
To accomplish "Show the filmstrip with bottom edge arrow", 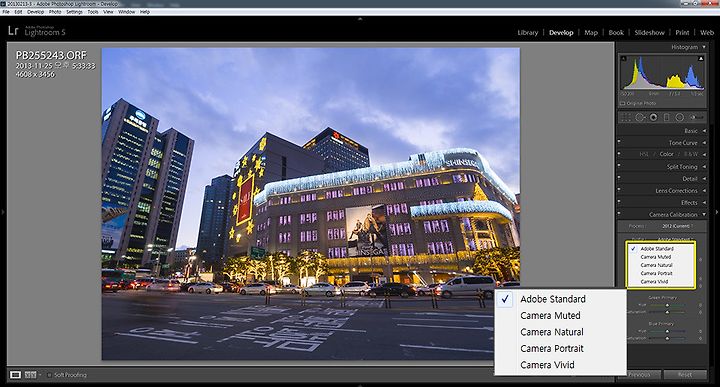I will pyautogui.click(x=360, y=385).
